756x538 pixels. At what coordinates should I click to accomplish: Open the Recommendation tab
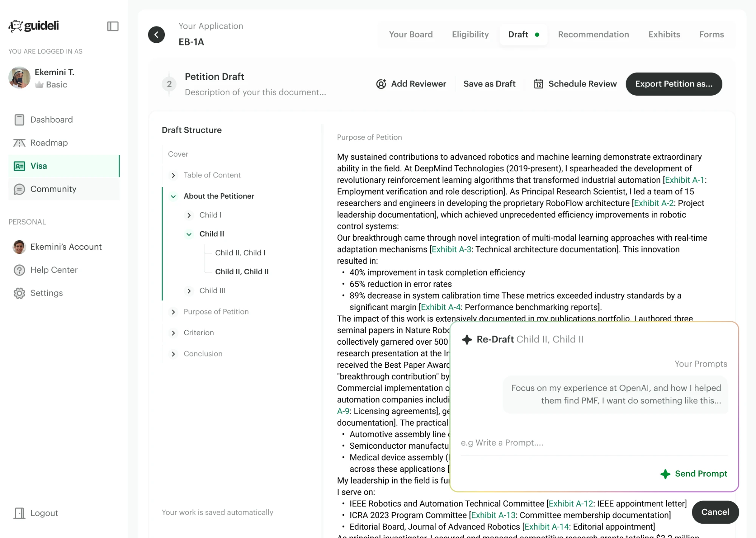coord(593,34)
